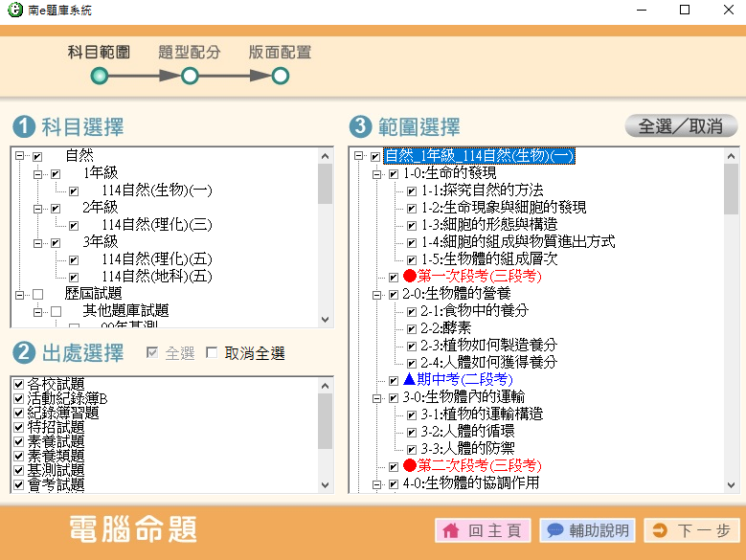Click the 題型配分 step circle

190,76
